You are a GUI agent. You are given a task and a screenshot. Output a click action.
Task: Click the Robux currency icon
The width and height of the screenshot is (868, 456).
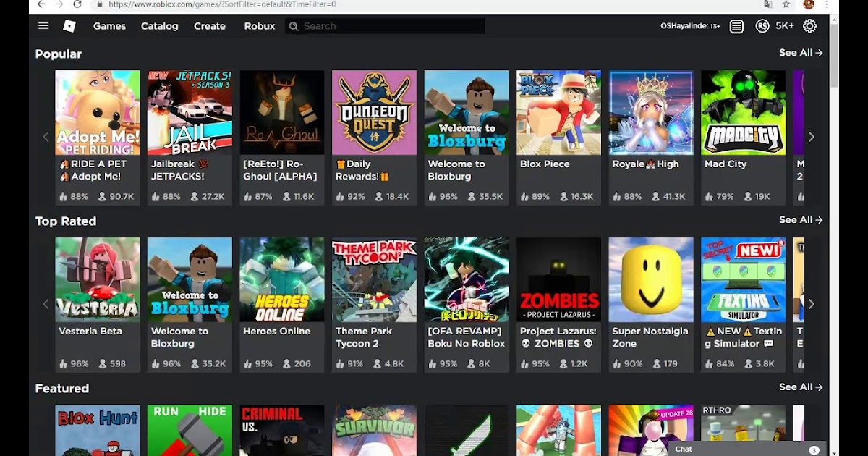[x=762, y=26]
